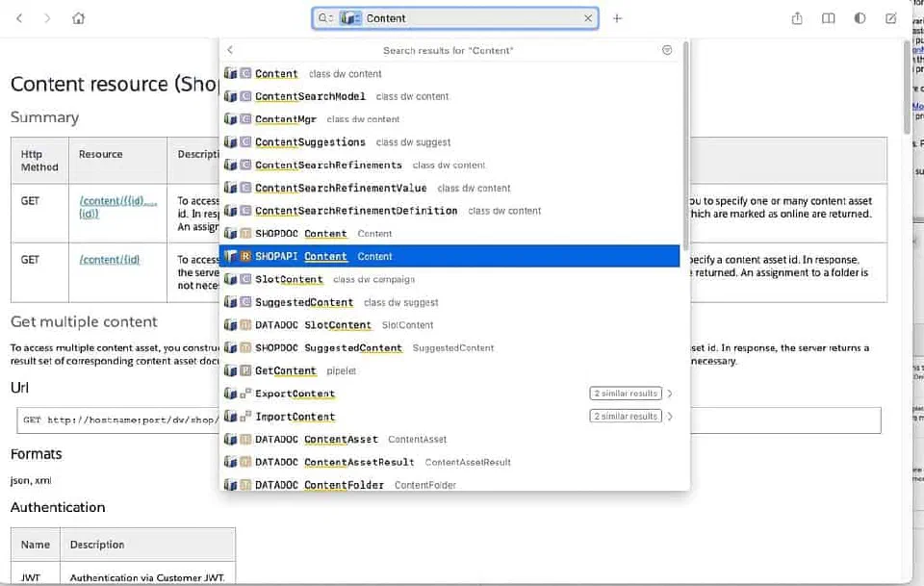
Task: Open the home screen icon
Action: 78,18
